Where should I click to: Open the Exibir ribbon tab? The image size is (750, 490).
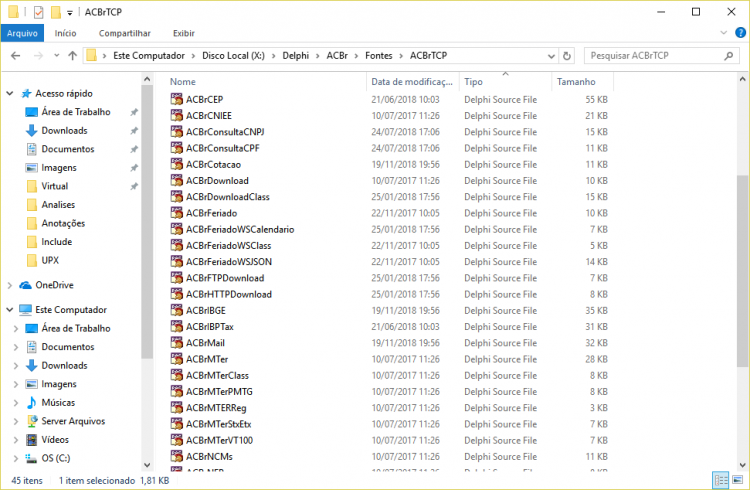point(184,33)
